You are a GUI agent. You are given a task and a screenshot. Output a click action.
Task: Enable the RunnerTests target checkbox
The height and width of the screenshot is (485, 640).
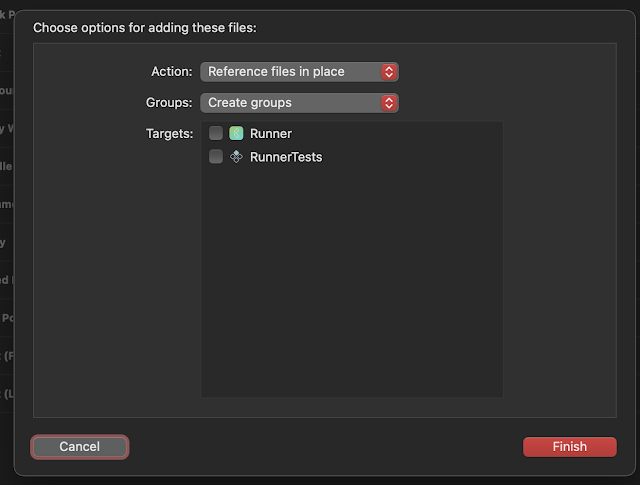tap(216, 156)
